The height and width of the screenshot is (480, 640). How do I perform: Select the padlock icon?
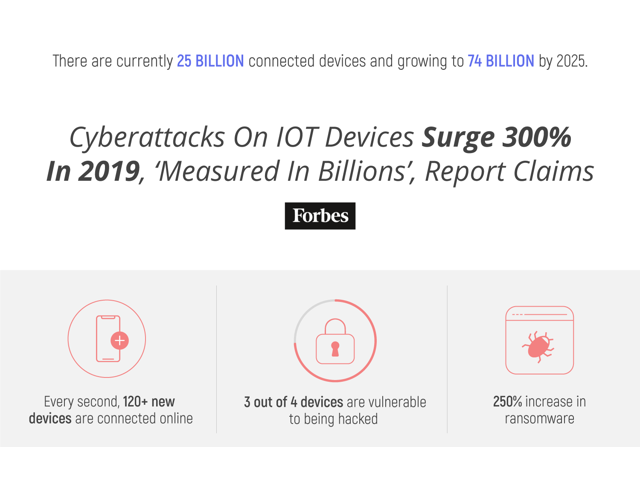tap(335, 341)
